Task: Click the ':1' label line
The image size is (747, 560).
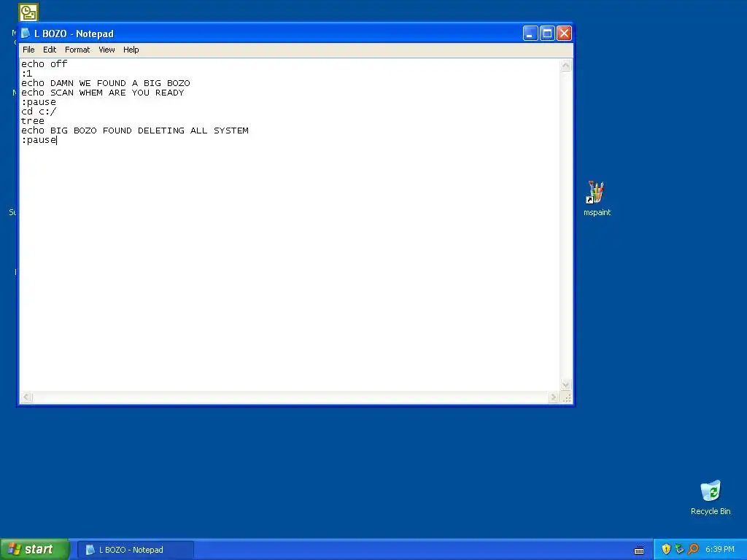Action: [27, 74]
